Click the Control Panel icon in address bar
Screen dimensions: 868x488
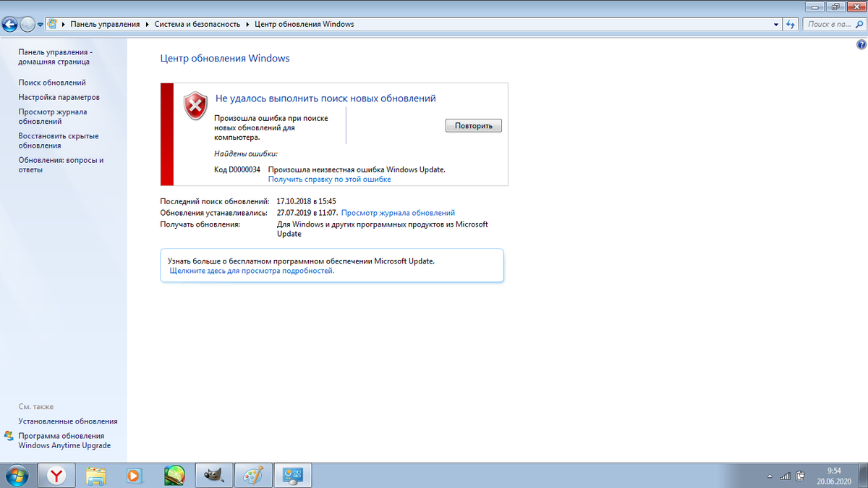click(x=53, y=24)
